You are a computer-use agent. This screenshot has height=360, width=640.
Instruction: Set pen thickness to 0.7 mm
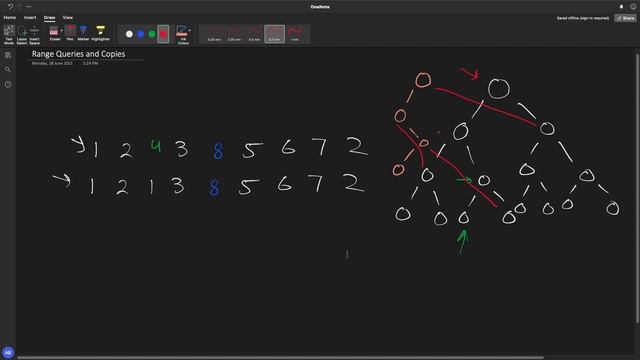pos(274,34)
